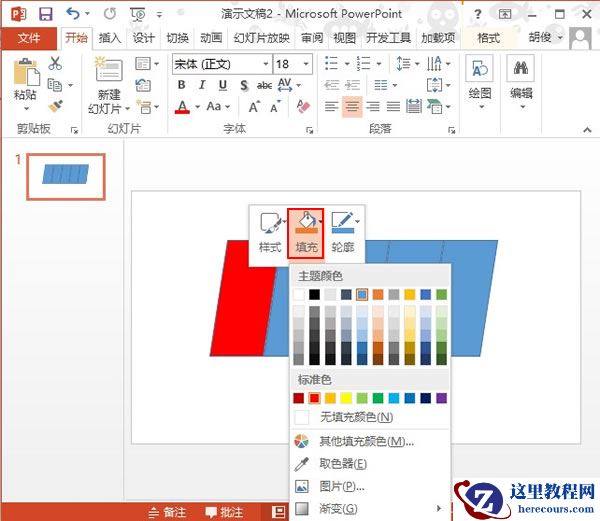Screen dimensions: 600x521
Task: Click the Copy icon
Action: tap(55, 85)
